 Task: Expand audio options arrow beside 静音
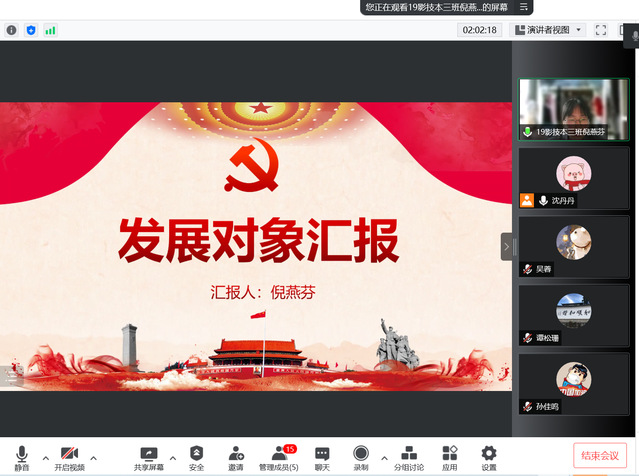tap(45, 458)
